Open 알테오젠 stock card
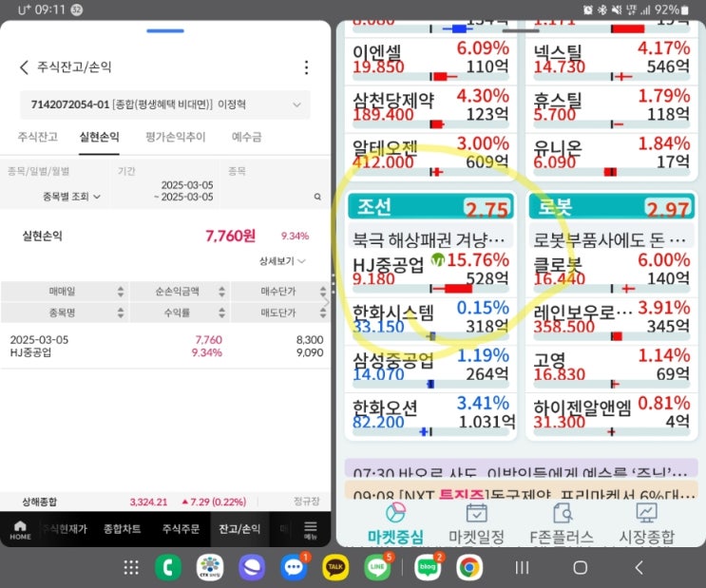Image resolution: width=706 pixels, height=588 pixels. pos(430,156)
